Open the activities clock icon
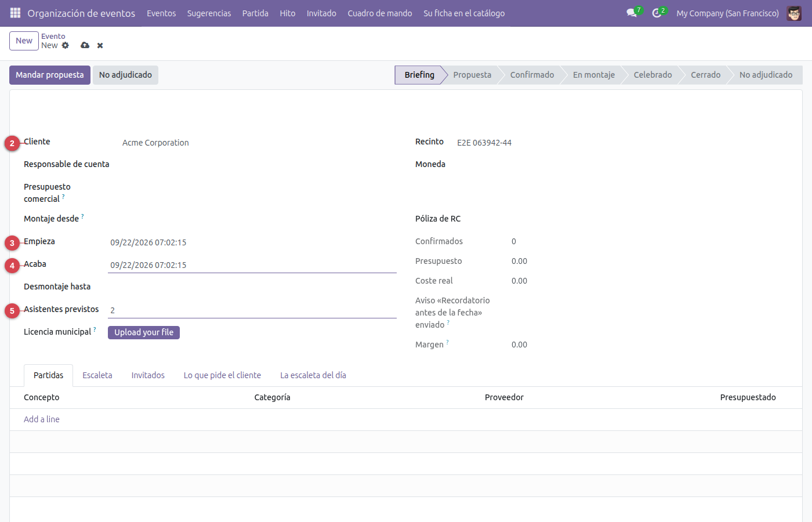 click(657, 13)
